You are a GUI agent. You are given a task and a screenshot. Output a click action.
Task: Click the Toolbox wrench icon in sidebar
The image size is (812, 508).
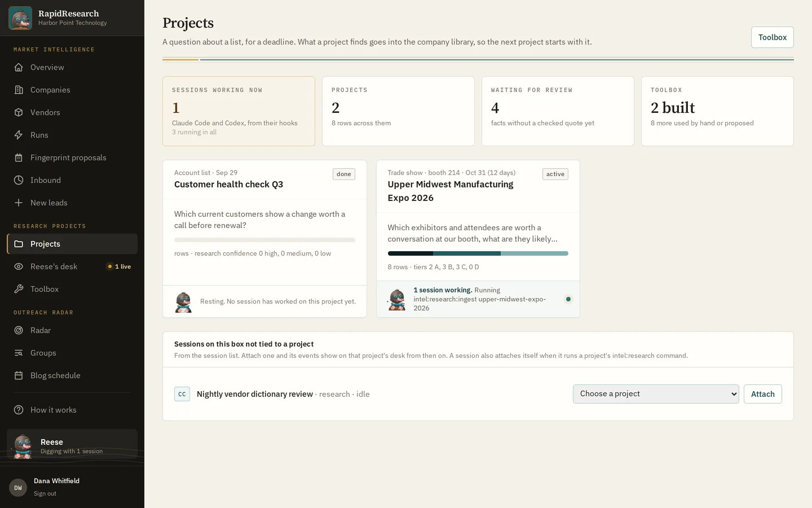click(19, 289)
